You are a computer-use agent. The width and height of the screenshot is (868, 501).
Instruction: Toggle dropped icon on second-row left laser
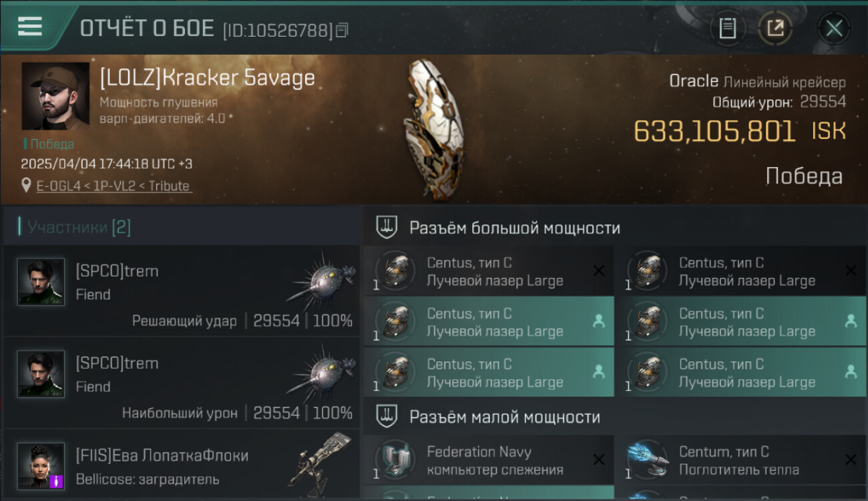[598, 321]
